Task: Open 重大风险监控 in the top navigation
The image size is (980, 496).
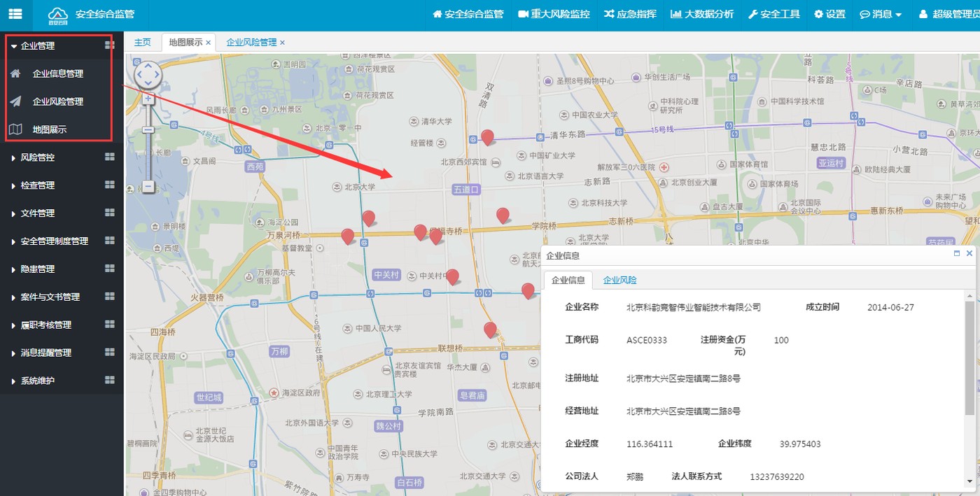Action: click(x=554, y=14)
